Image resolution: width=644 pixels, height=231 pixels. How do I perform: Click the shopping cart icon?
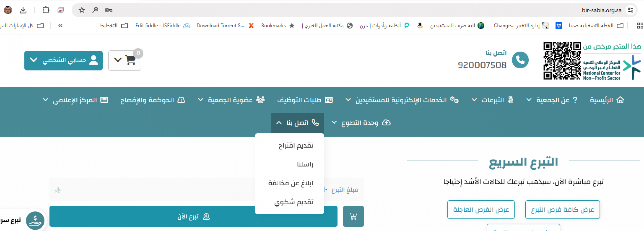click(130, 60)
